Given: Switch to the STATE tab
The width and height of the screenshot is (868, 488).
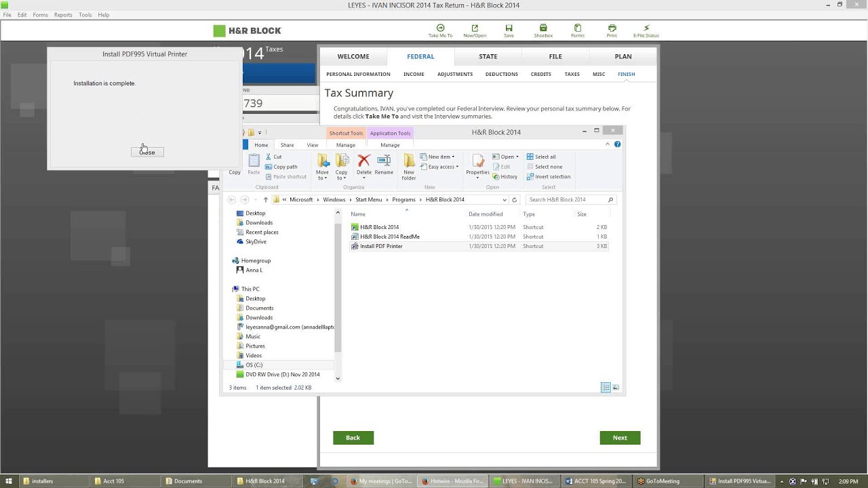Looking at the screenshot, I should click(x=488, y=56).
